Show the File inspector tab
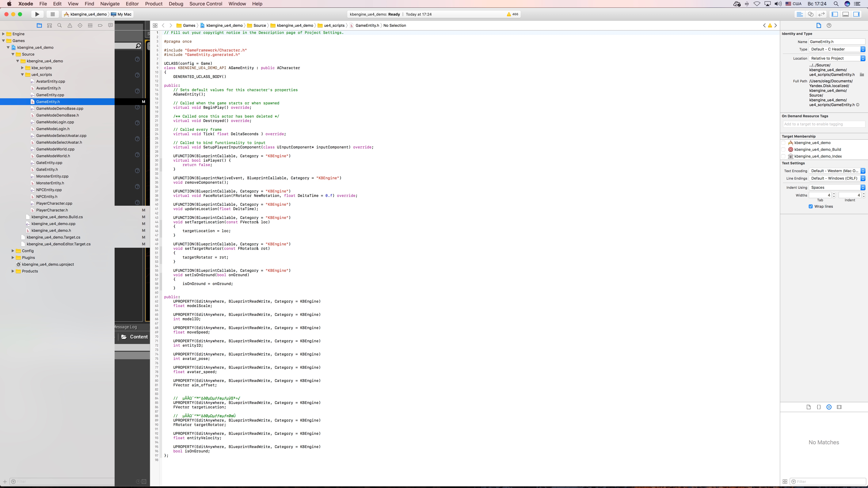Viewport: 868px width, 488px height. (819, 26)
